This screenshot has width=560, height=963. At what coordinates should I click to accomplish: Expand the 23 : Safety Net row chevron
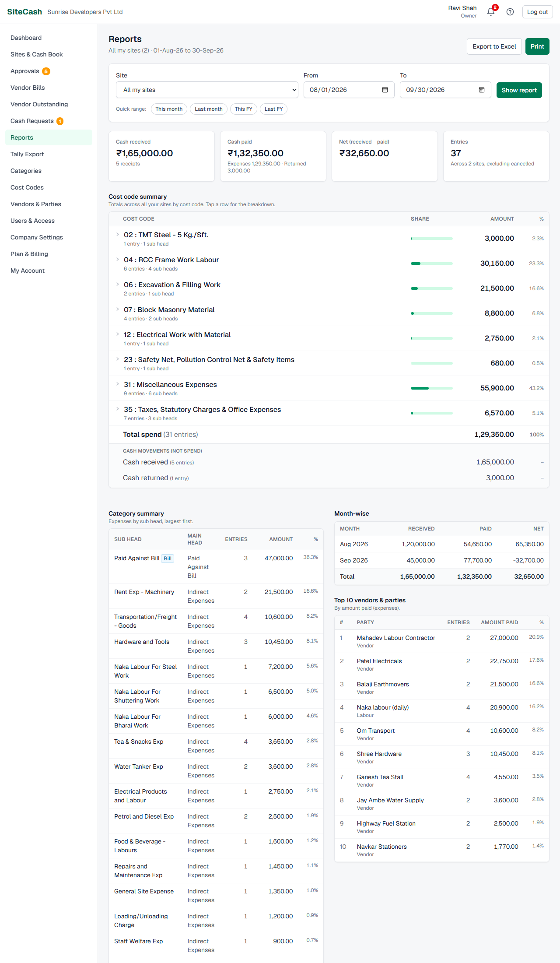(117, 359)
